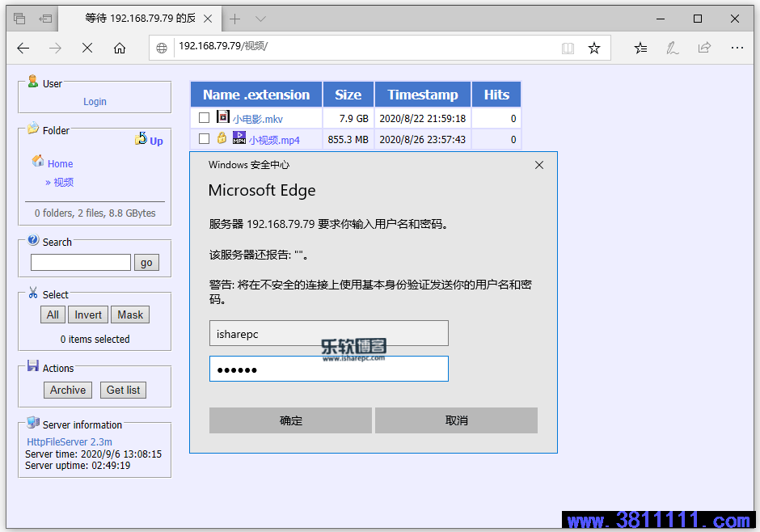Click the go search button
Screen dimensions: 760x532
(146, 263)
